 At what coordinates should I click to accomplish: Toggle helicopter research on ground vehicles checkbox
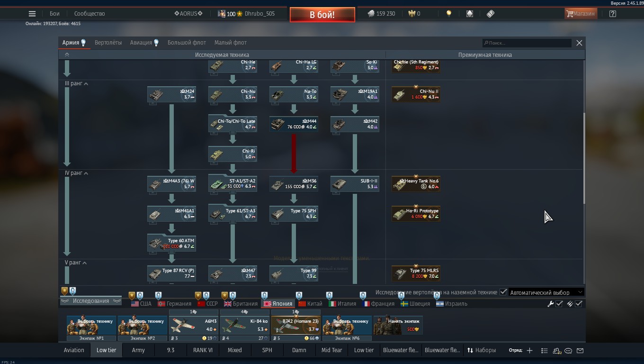tap(503, 292)
